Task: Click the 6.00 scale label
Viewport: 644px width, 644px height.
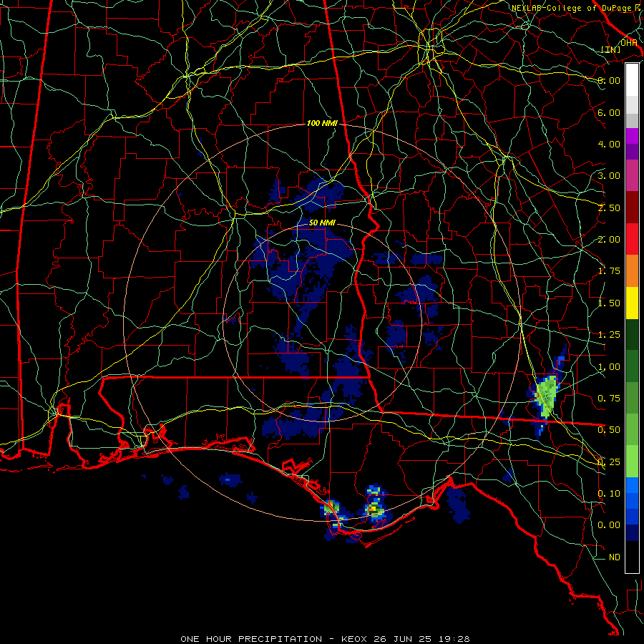Action: (x=609, y=112)
